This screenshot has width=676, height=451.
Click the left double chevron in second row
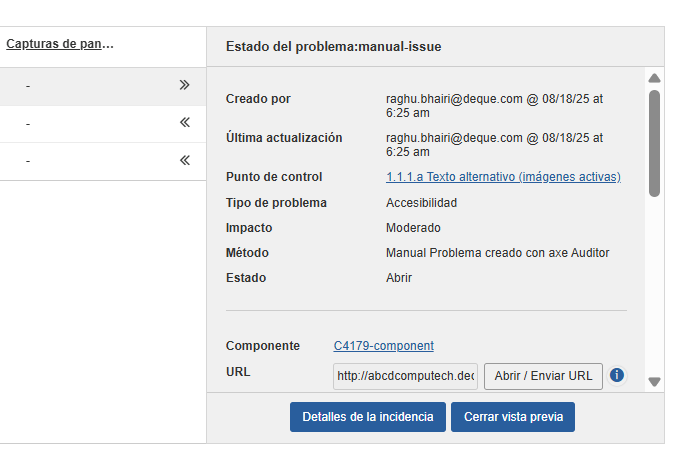point(184,123)
